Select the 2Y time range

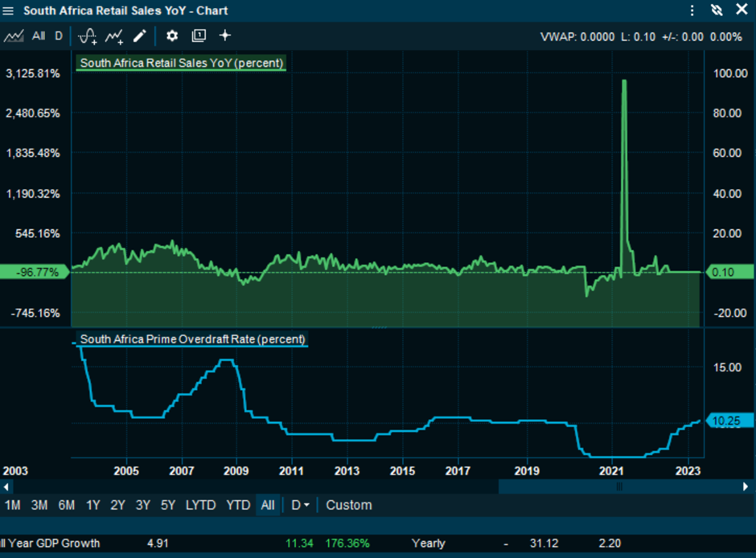117,505
